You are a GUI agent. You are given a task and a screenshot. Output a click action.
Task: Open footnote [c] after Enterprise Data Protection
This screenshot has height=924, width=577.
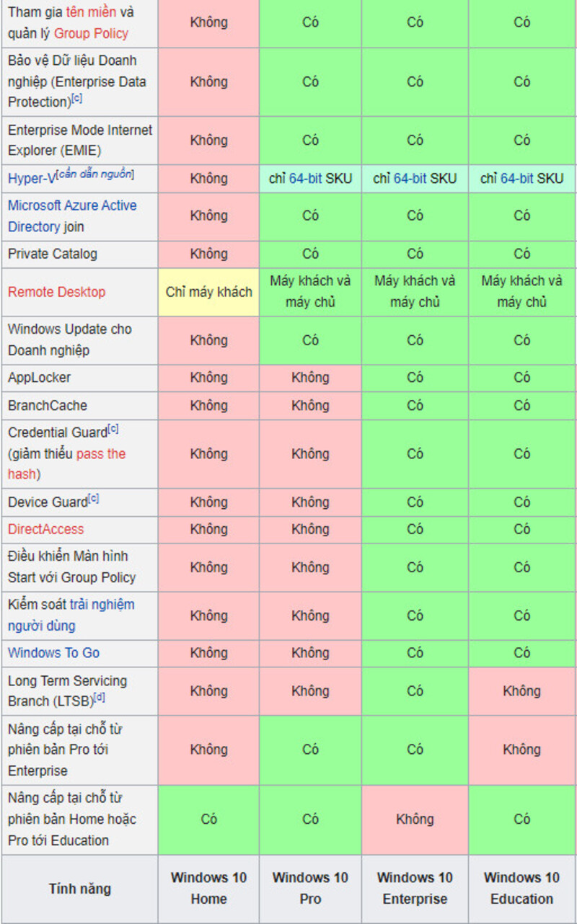pos(77,99)
